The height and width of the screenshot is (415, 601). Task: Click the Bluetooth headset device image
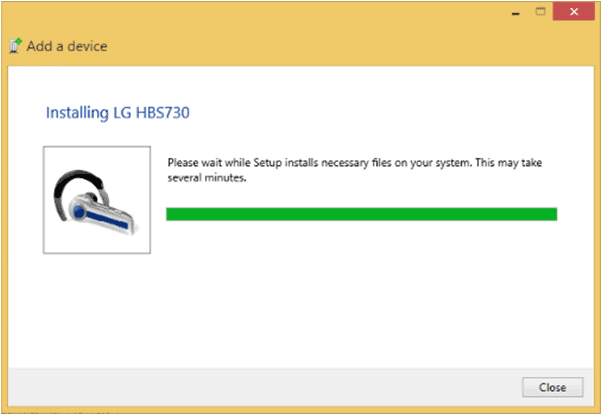pyautogui.click(x=97, y=200)
